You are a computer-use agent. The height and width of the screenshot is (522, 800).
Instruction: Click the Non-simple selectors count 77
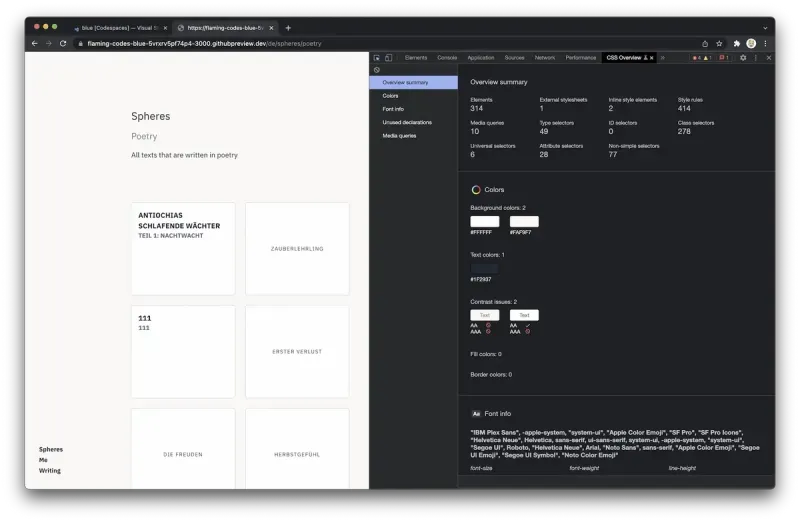[613, 154]
